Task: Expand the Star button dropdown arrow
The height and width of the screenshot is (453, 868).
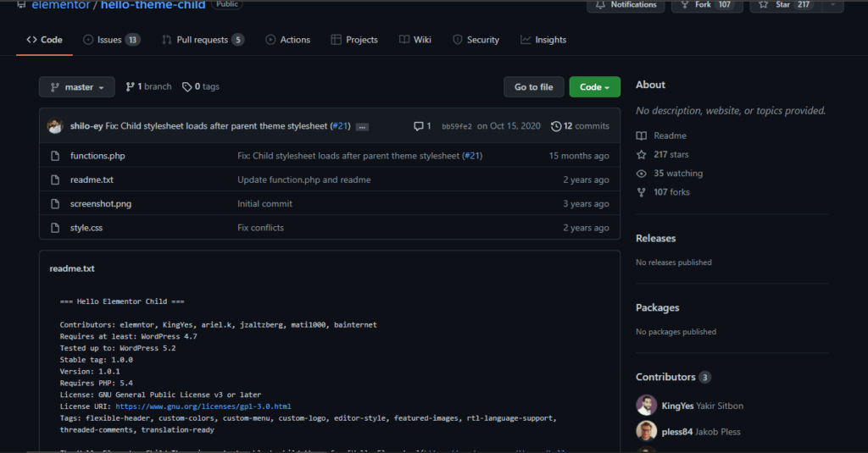Action: (x=832, y=4)
